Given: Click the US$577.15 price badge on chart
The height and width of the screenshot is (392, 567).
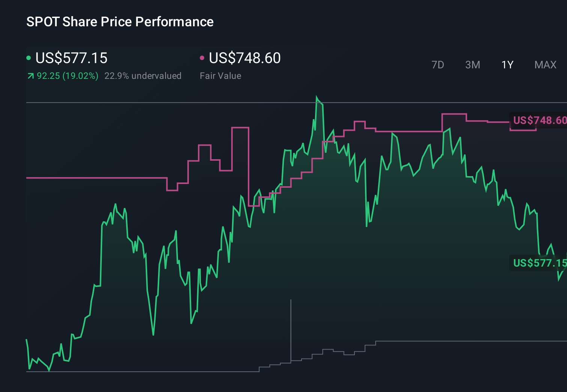Looking at the screenshot, I should pyautogui.click(x=540, y=263).
